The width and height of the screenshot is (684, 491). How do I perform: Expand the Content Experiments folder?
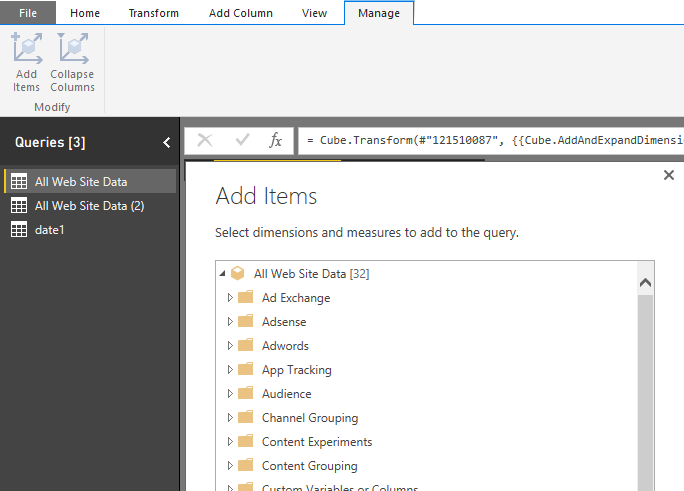point(230,442)
